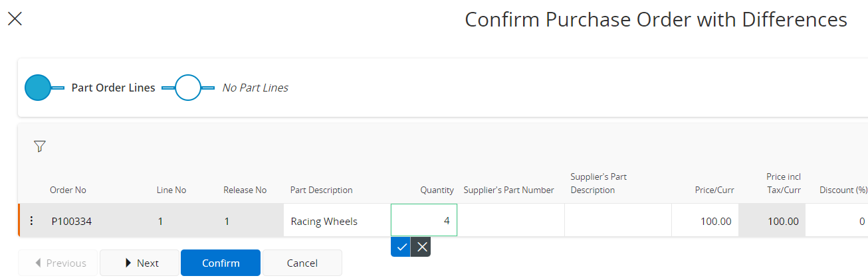Go to the No Part Lines step
This screenshot has height=280, width=868.
click(x=188, y=88)
